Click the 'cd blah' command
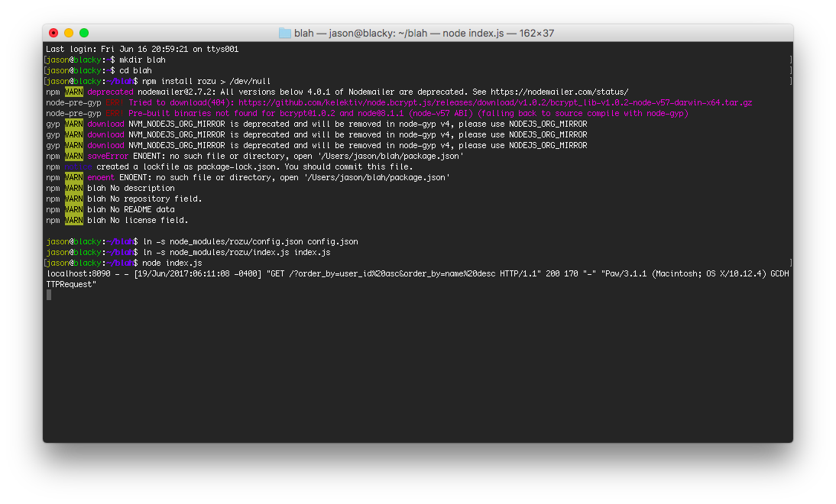 [135, 70]
